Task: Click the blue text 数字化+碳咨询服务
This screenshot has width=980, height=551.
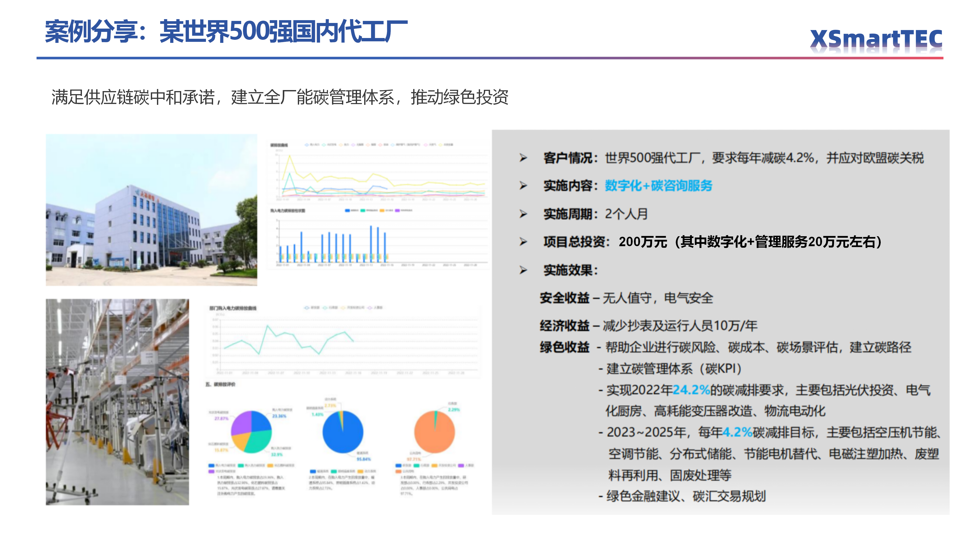Action: pos(658,185)
